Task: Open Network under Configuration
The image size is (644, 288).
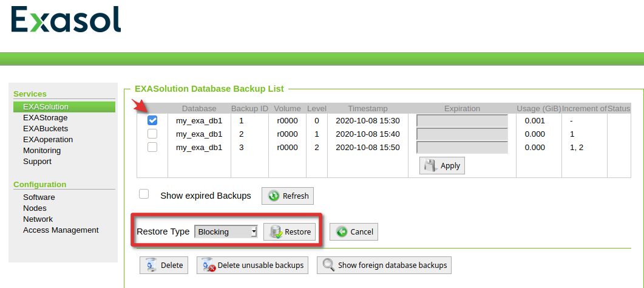Action: pos(38,219)
